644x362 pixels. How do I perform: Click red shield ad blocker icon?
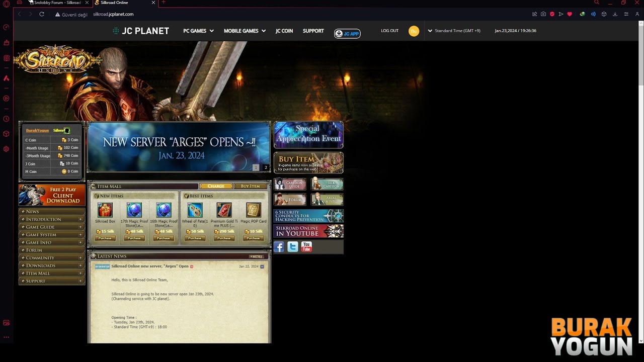tap(552, 14)
